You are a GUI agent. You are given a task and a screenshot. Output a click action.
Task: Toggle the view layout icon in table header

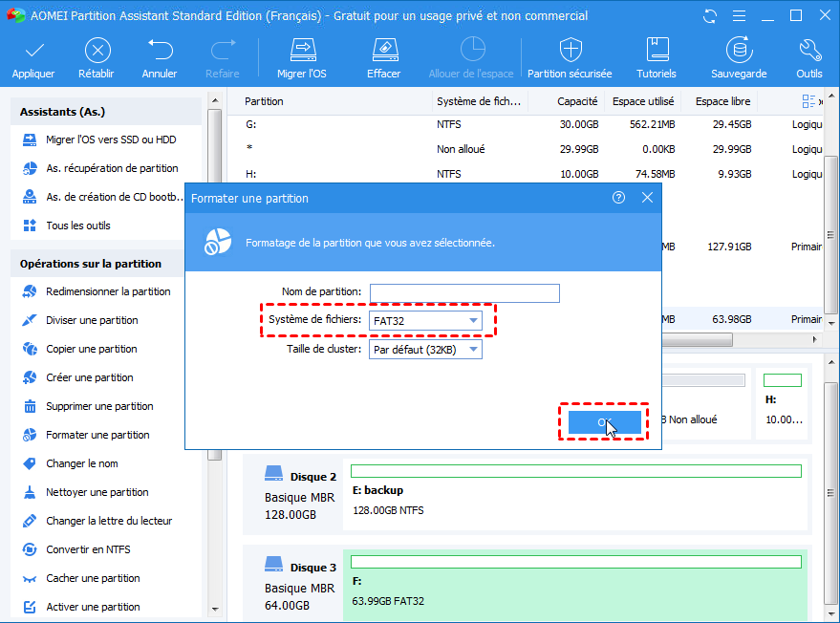click(808, 101)
